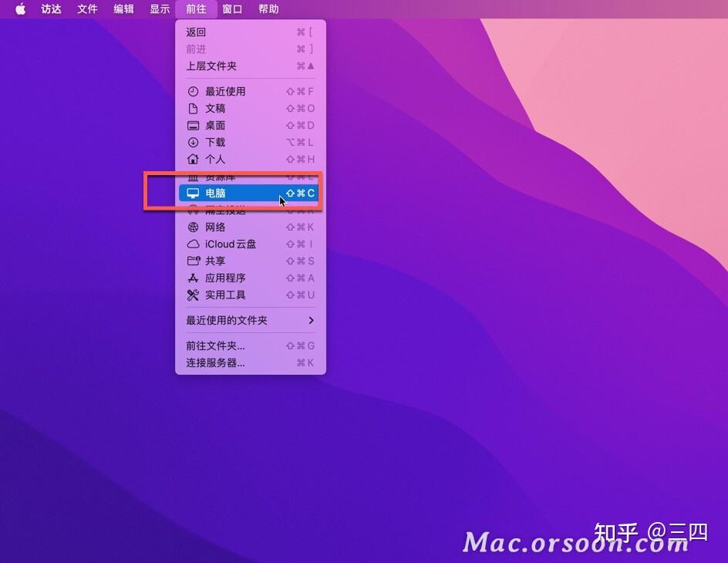Screen dimensions: 728x563
Task: Open the 窗口 (Window) menu
Action: 232,9
